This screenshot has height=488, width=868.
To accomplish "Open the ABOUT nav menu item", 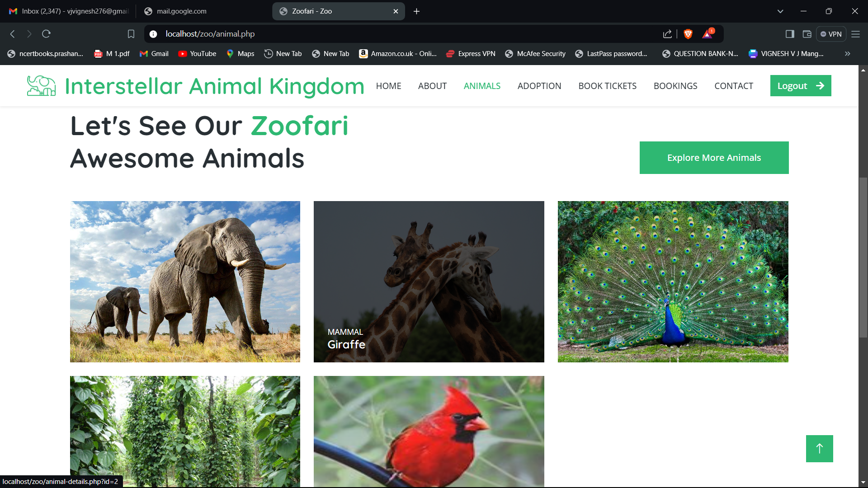I will pos(432,86).
